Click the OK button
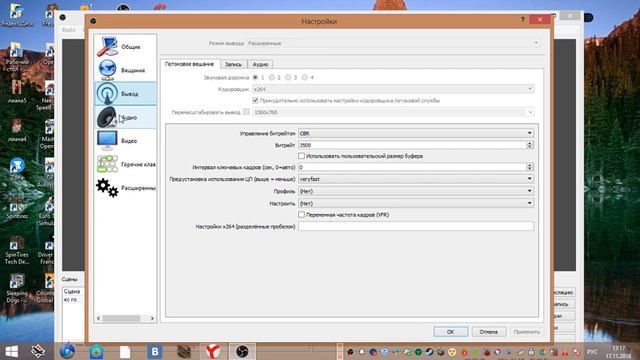The image size is (640, 360). [451, 332]
